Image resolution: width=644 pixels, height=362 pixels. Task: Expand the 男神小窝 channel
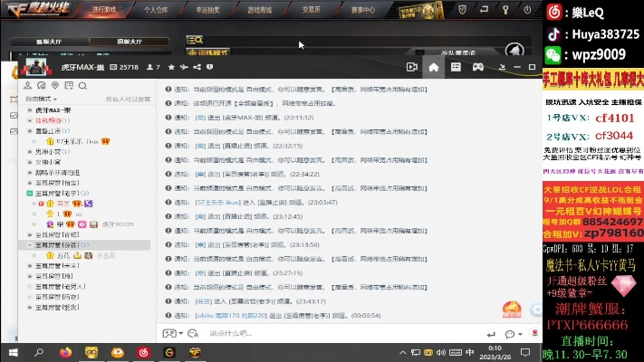(30, 152)
